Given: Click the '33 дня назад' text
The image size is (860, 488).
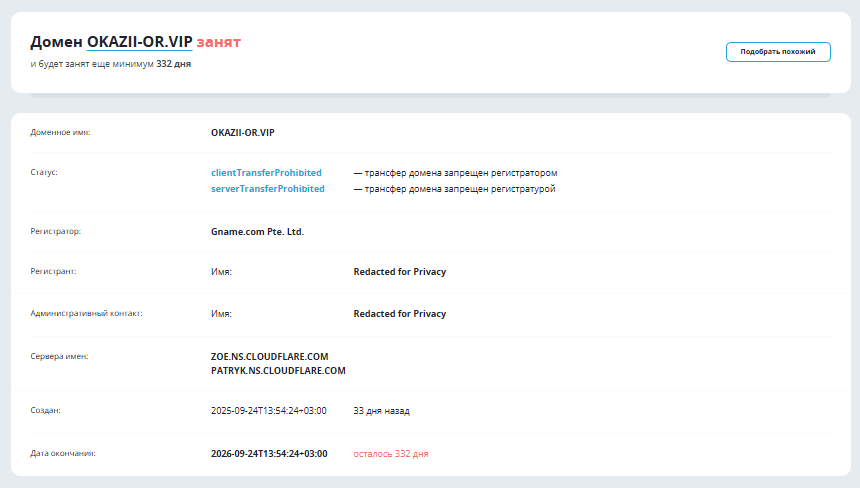Looking at the screenshot, I should point(381,410).
